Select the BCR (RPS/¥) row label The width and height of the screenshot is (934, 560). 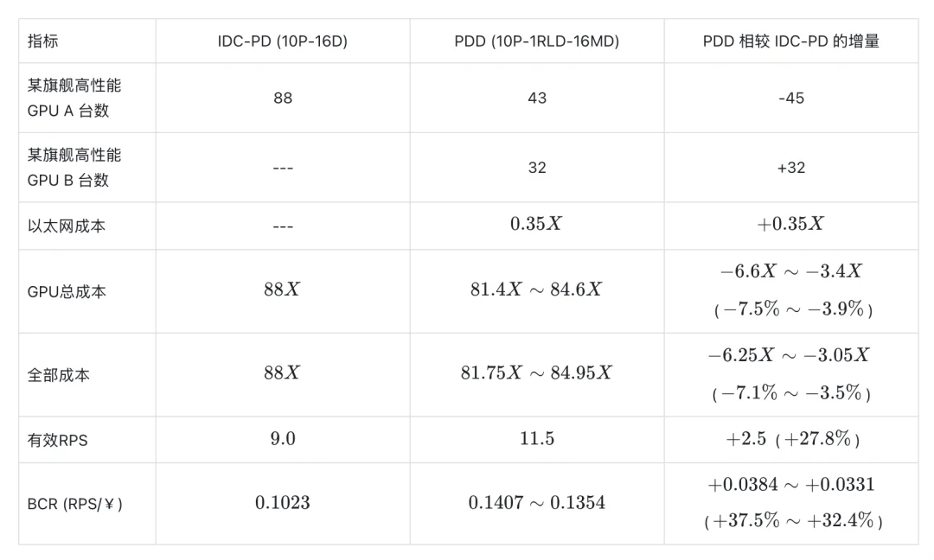click(x=75, y=504)
